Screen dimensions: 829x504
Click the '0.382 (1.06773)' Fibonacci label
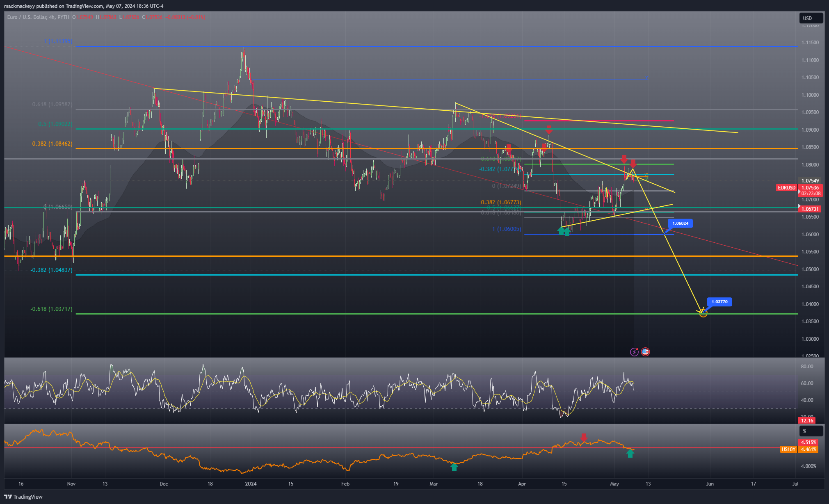point(501,203)
